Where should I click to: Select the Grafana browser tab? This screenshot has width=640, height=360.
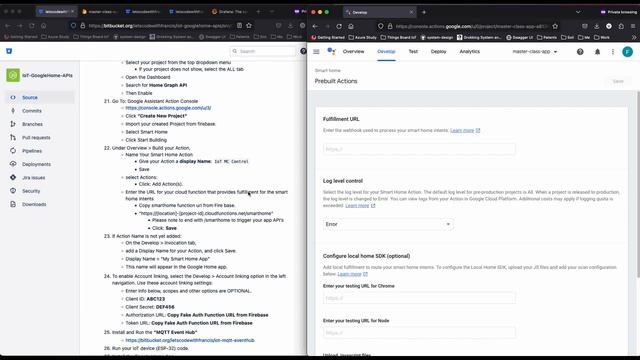(230, 12)
